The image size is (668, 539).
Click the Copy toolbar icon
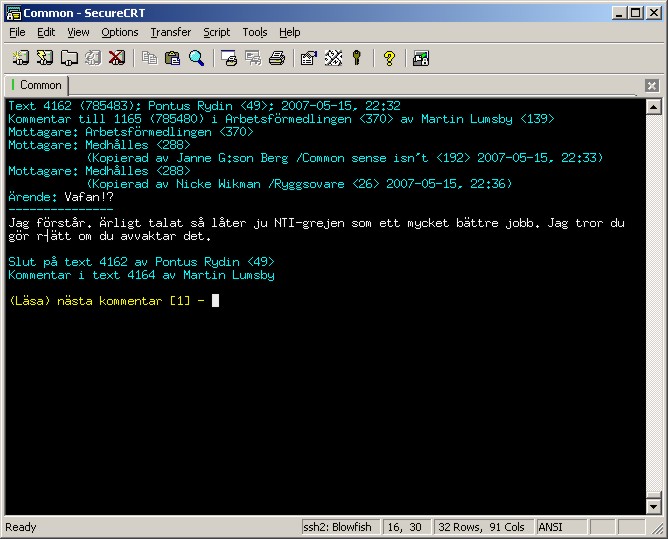pos(149,58)
